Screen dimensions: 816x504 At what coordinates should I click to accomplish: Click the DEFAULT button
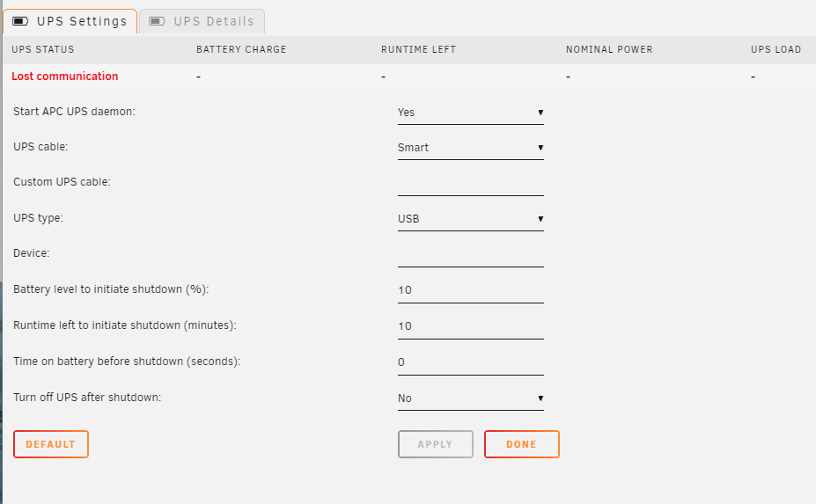(51, 444)
